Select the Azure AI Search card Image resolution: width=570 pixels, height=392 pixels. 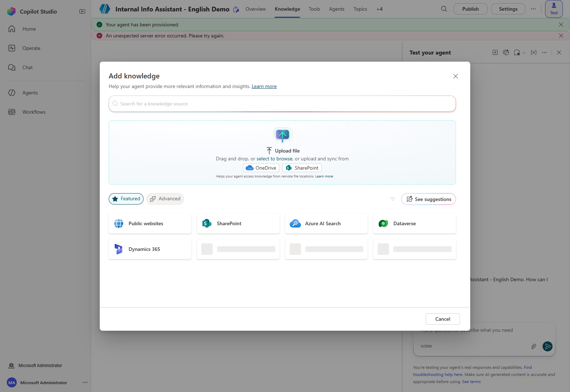pos(326,223)
